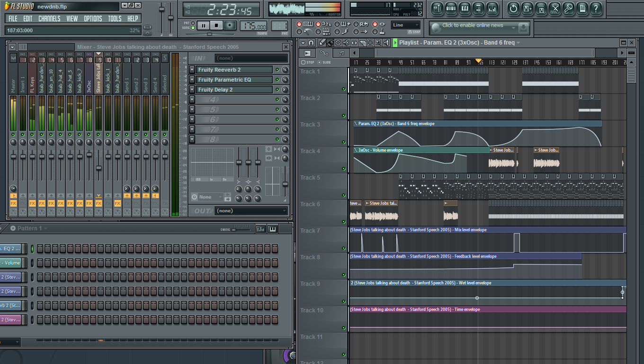Open the step sequencer toolbar icon
This screenshot has height=364, width=644.
pyautogui.click(x=451, y=8)
